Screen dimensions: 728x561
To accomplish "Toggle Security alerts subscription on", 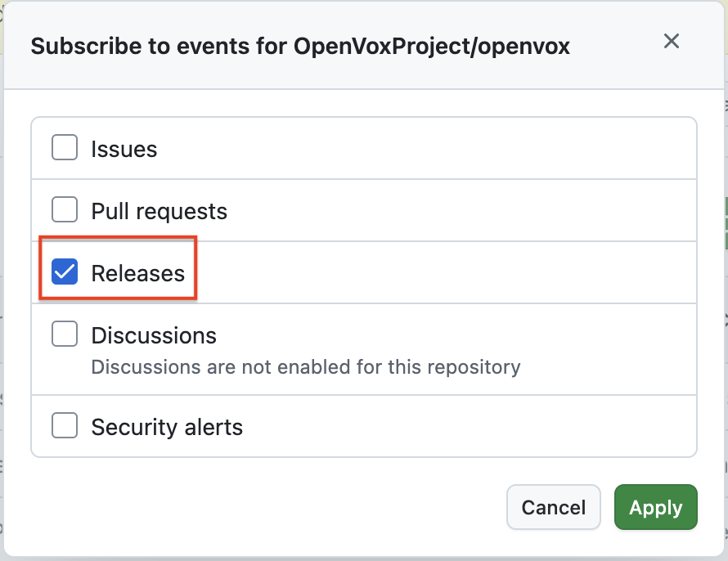I will point(65,425).
